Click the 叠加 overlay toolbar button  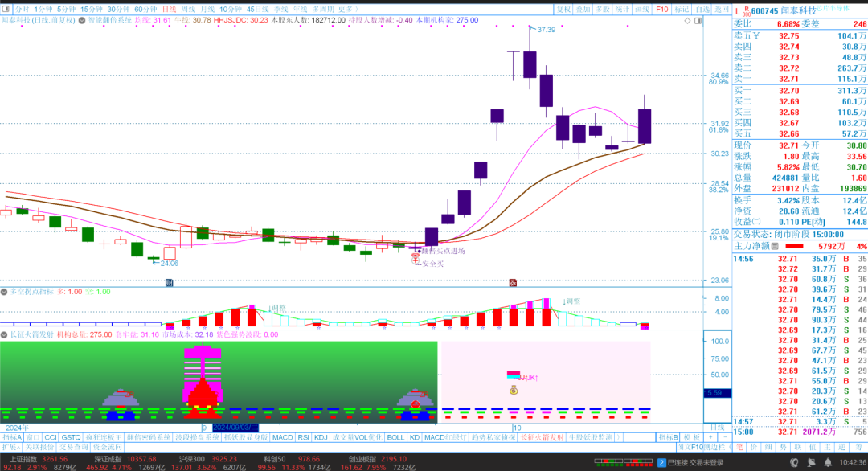pos(583,10)
